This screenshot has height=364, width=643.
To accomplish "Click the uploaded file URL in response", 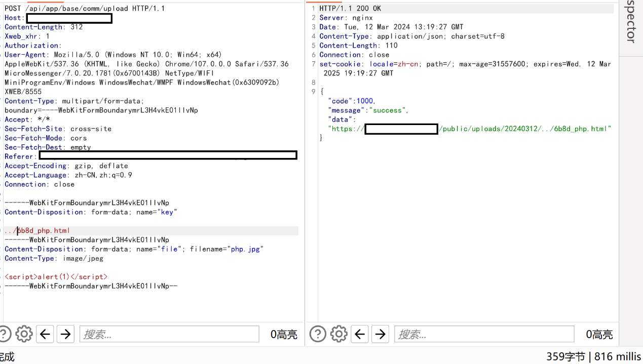I will click(x=470, y=129).
